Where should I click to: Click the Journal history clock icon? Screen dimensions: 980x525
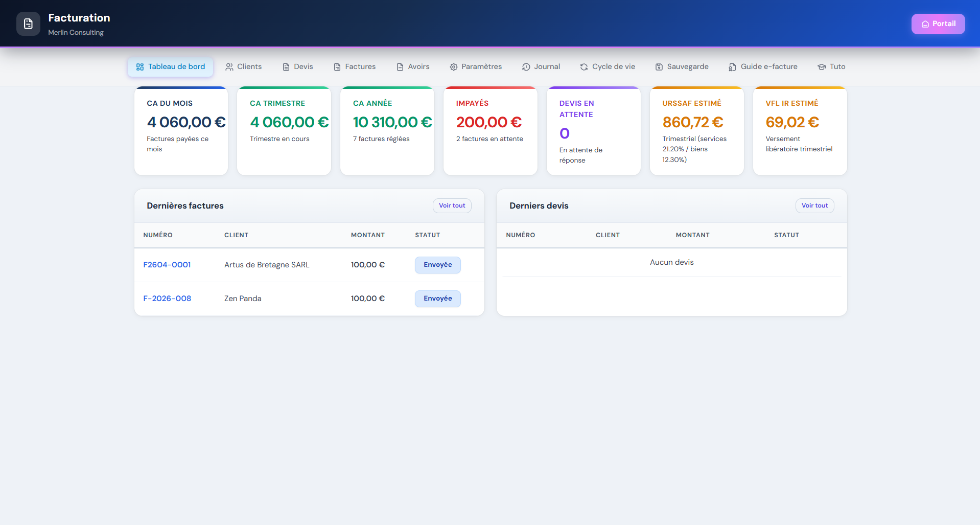click(526, 67)
